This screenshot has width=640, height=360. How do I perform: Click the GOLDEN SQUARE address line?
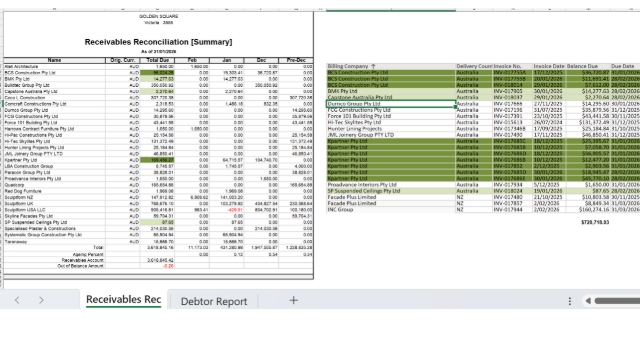[x=158, y=16]
